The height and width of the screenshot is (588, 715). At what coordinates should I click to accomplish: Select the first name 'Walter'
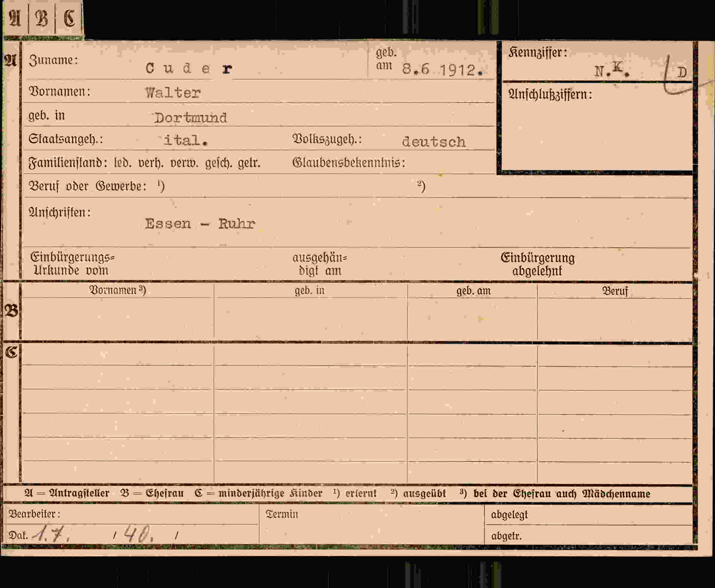[x=173, y=92]
